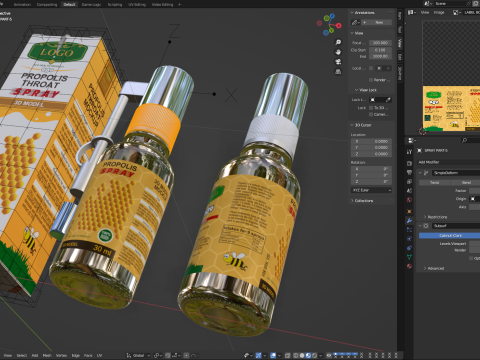Collapse the Annotations panel
Viewport: 480px width, 360px height.
[352, 13]
